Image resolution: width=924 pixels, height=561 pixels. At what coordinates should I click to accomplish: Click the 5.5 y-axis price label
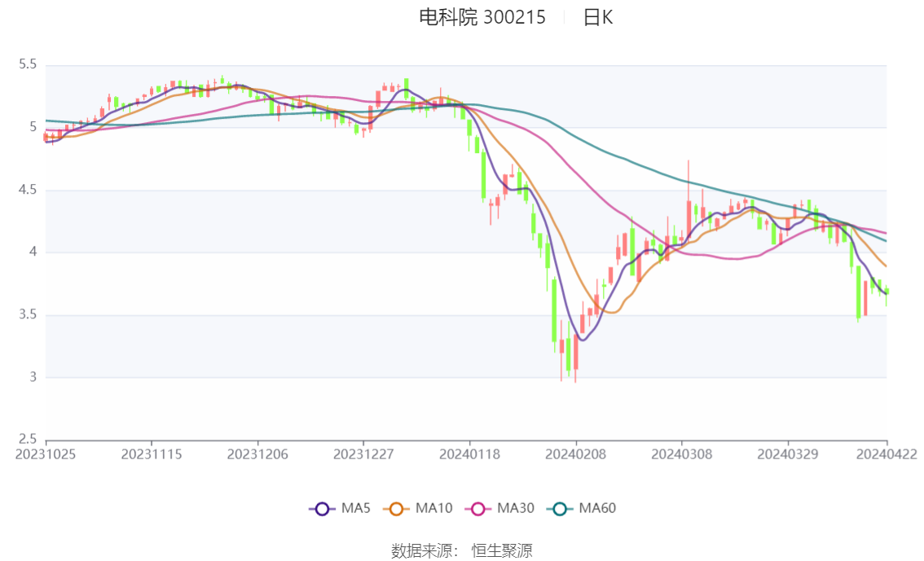(x=28, y=64)
